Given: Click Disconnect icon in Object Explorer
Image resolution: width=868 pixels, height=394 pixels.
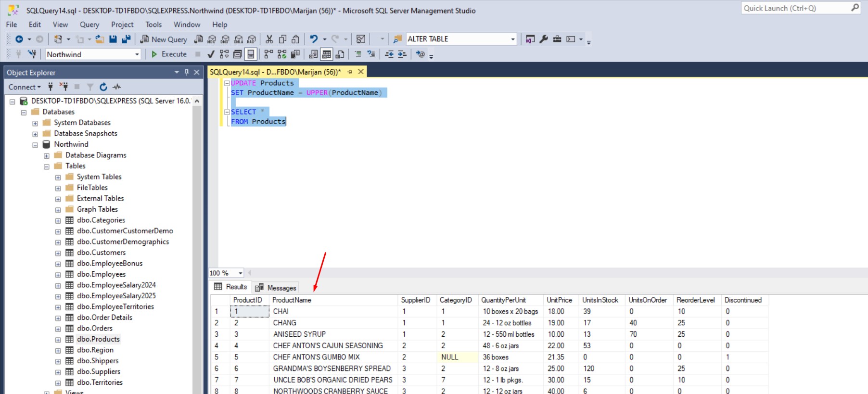Looking at the screenshot, I should (64, 87).
